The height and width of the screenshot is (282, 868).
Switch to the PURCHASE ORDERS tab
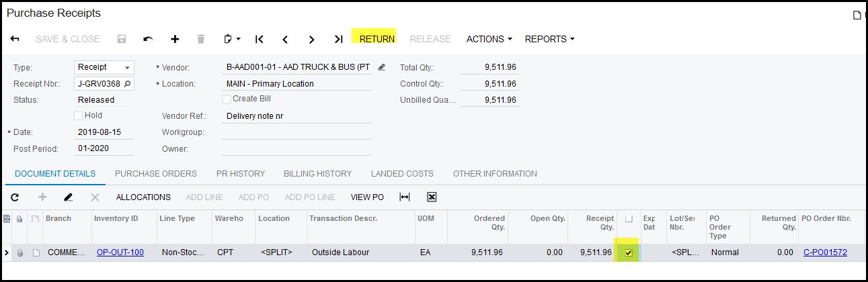click(155, 173)
